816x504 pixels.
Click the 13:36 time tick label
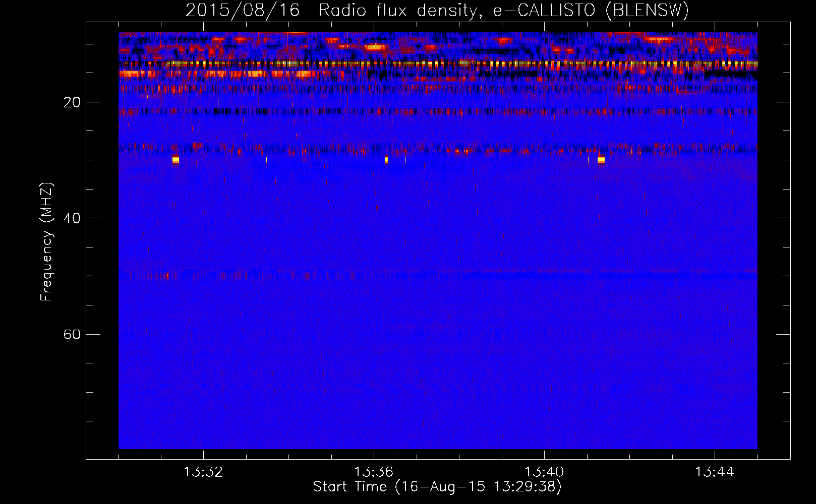[x=374, y=472]
